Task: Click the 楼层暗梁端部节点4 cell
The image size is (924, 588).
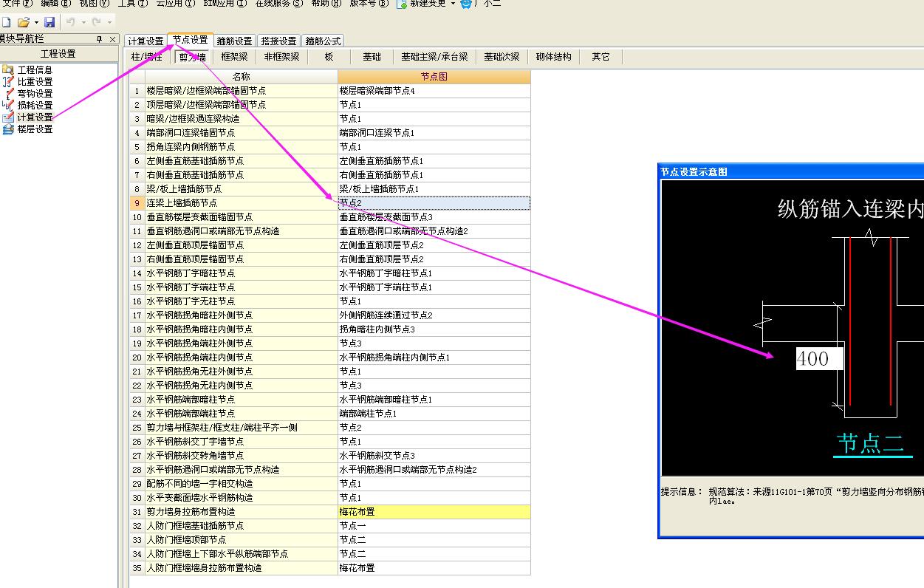Action: 434,91
